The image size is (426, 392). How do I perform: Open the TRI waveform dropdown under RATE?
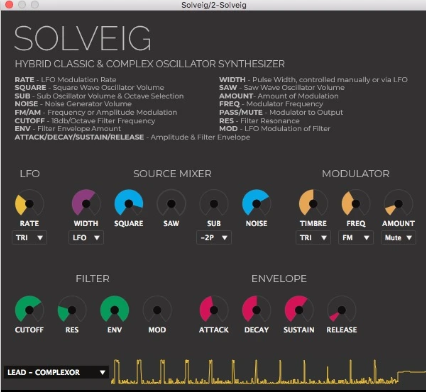point(29,238)
